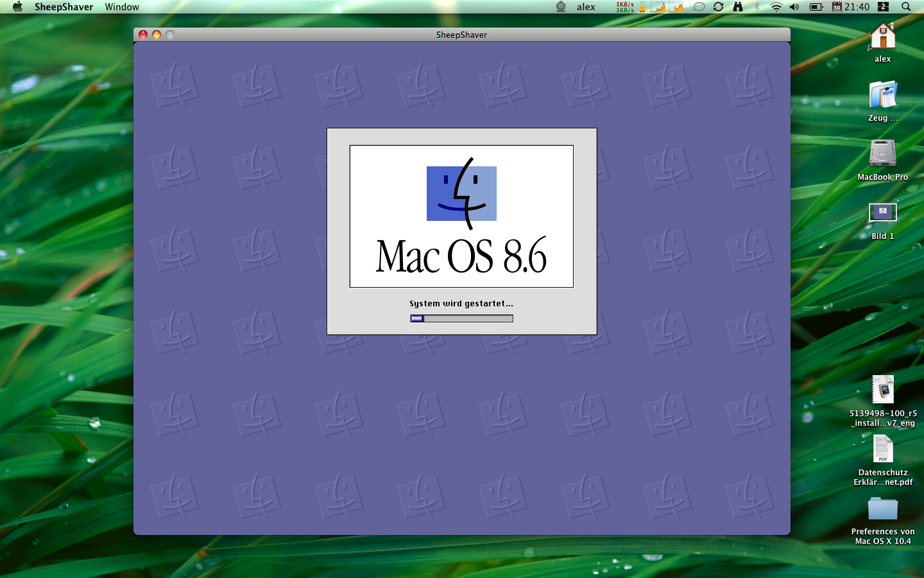
Task: Click the SheepShaver window title bar
Action: 462,35
